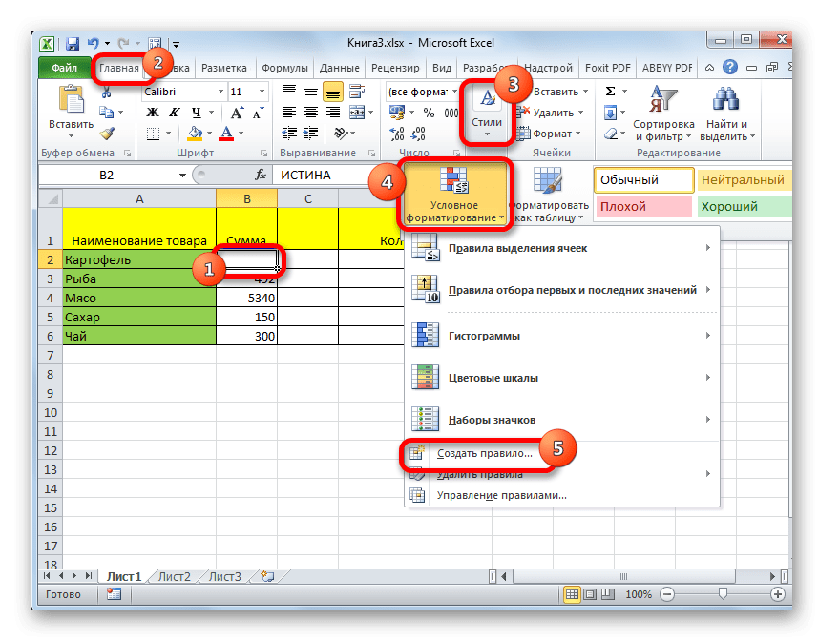Open the Sort and Filter menu
The height and width of the screenshot is (641, 840).
[x=663, y=114]
